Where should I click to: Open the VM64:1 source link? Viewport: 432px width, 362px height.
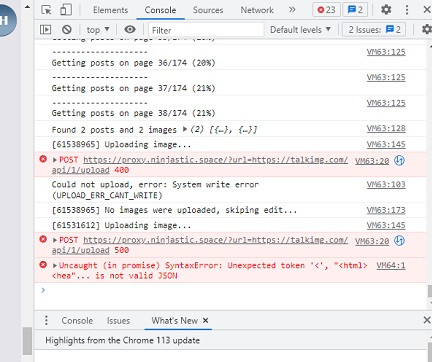click(x=391, y=265)
